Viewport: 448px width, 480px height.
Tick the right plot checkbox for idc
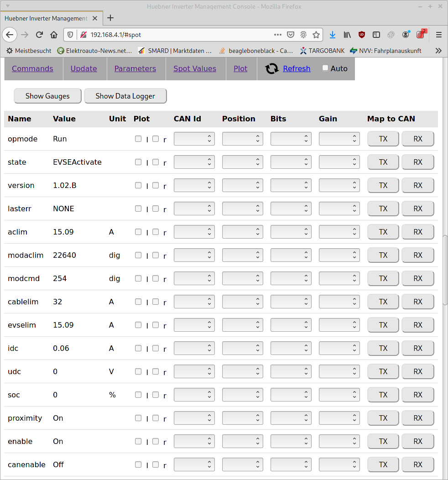coord(156,348)
